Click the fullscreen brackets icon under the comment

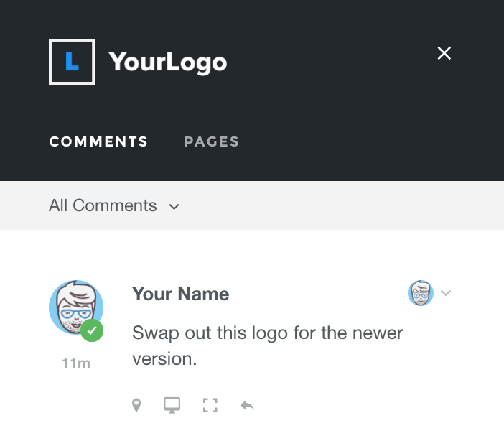[210, 405]
